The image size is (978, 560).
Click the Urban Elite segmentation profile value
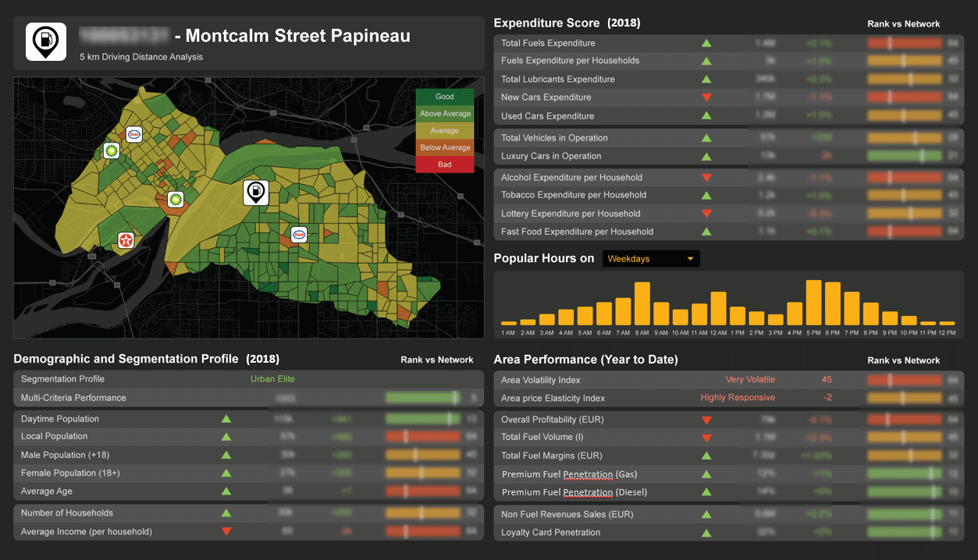click(x=272, y=379)
